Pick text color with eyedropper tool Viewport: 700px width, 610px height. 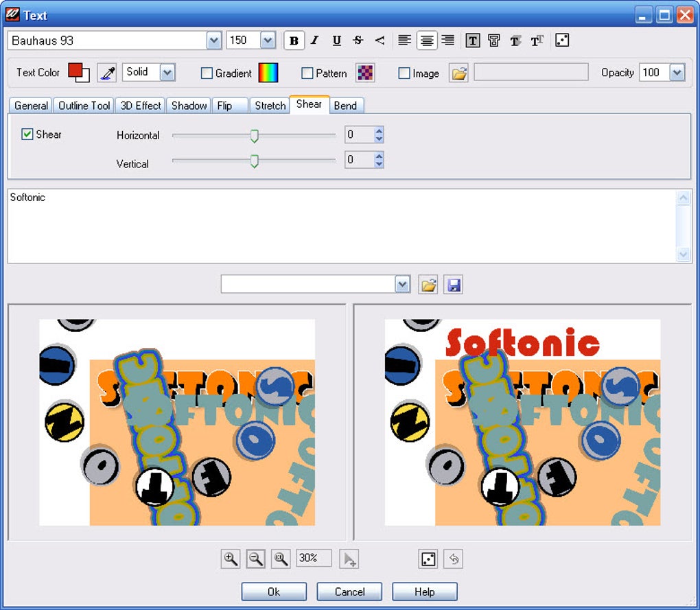tap(107, 73)
